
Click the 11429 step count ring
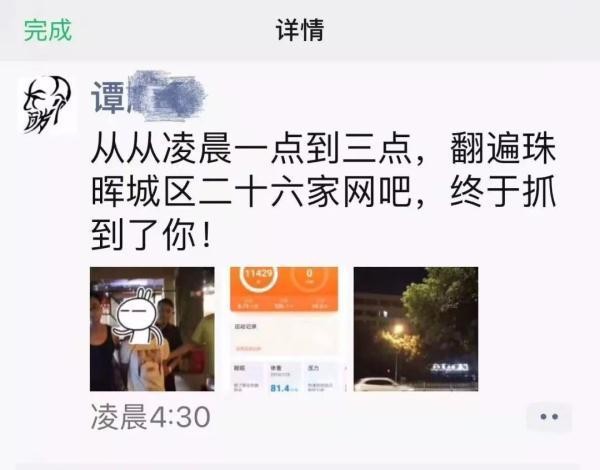259,277
